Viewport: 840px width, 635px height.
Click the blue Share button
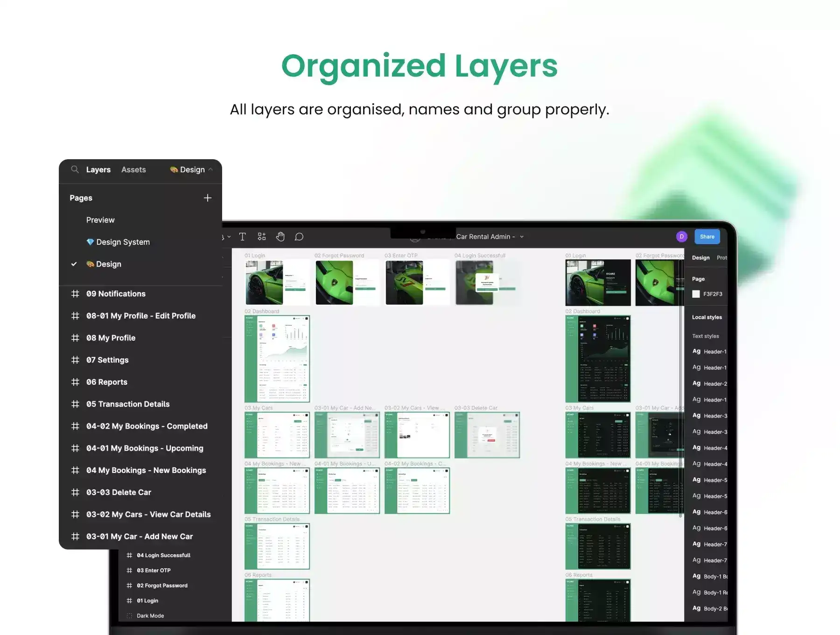click(x=707, y=237)
